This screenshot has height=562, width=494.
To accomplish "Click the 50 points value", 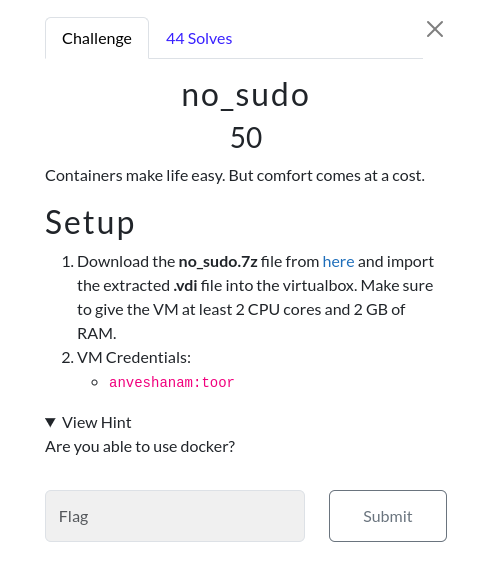I will pyautogui.click(x=246, y=138).
